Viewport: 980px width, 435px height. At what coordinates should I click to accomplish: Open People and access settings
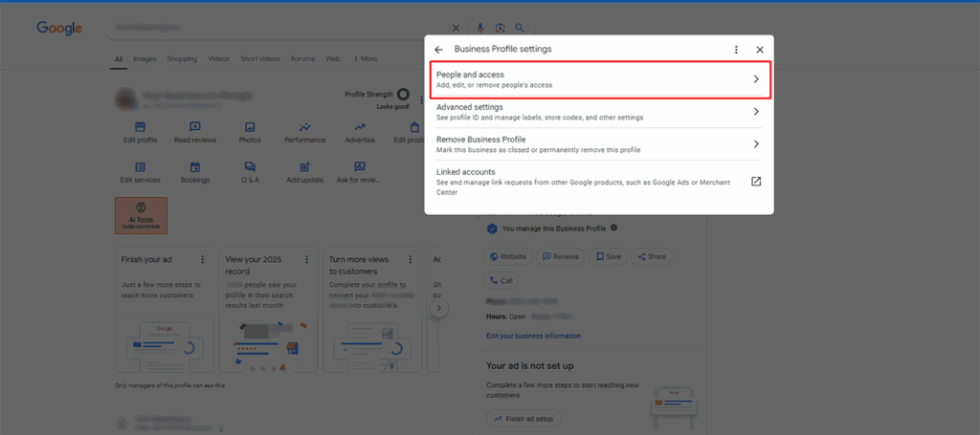pyautogui.click(x=598, y=79)
